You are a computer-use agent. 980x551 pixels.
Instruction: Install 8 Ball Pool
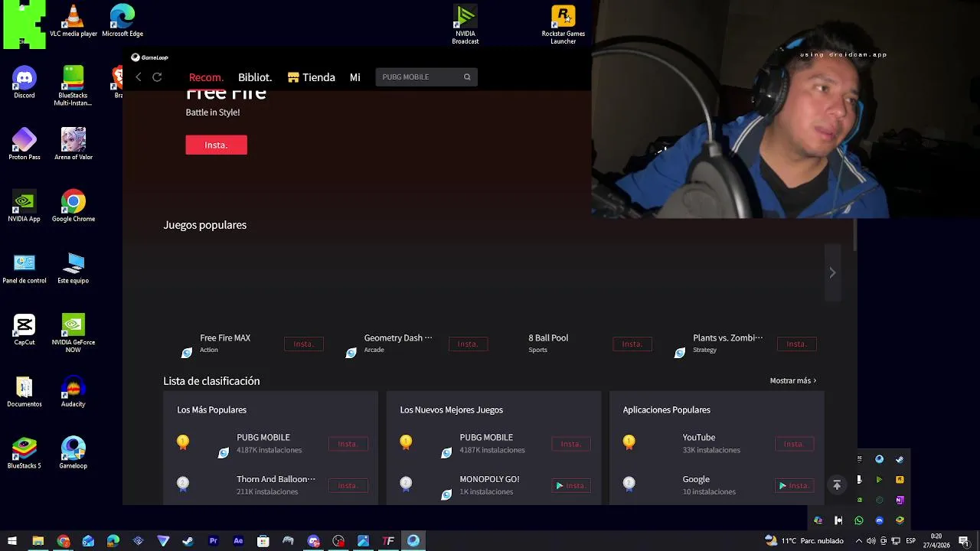(x=632, y=344)
